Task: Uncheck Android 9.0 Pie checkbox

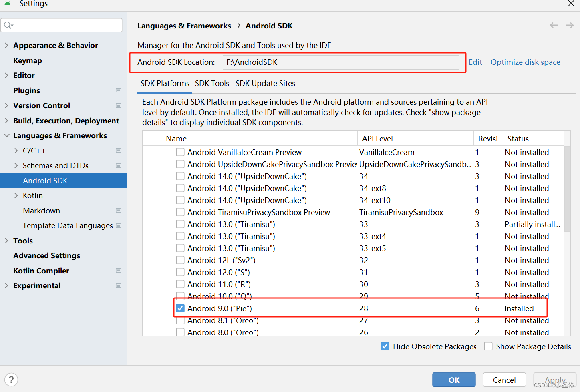Action: tap(180, 308)
